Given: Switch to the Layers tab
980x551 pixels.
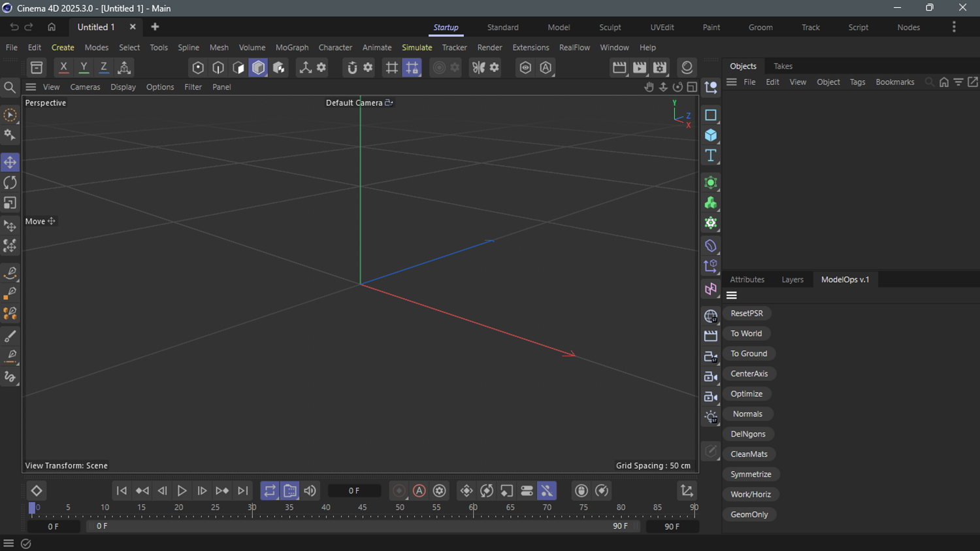Looking at the screenshot, I should point(792,280).
